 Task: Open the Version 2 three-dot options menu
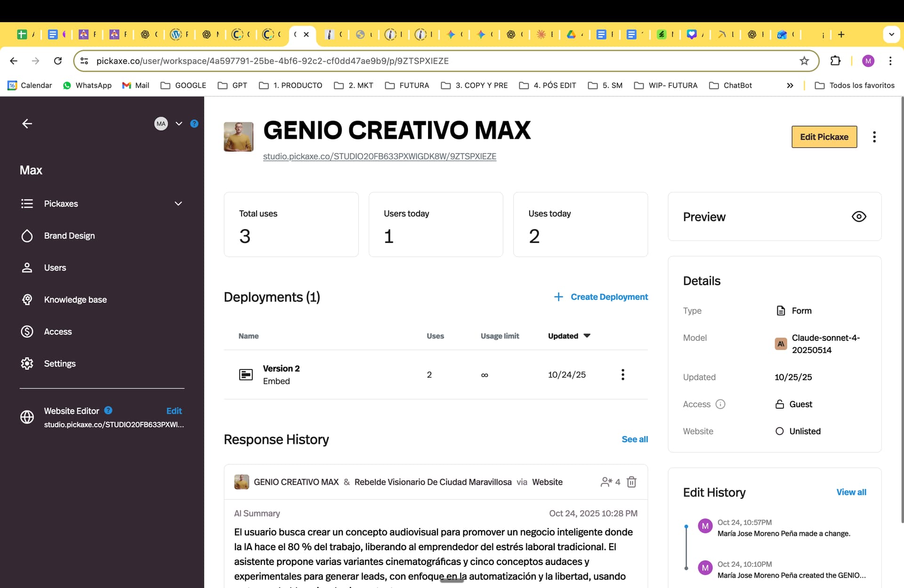pos(622,374)
